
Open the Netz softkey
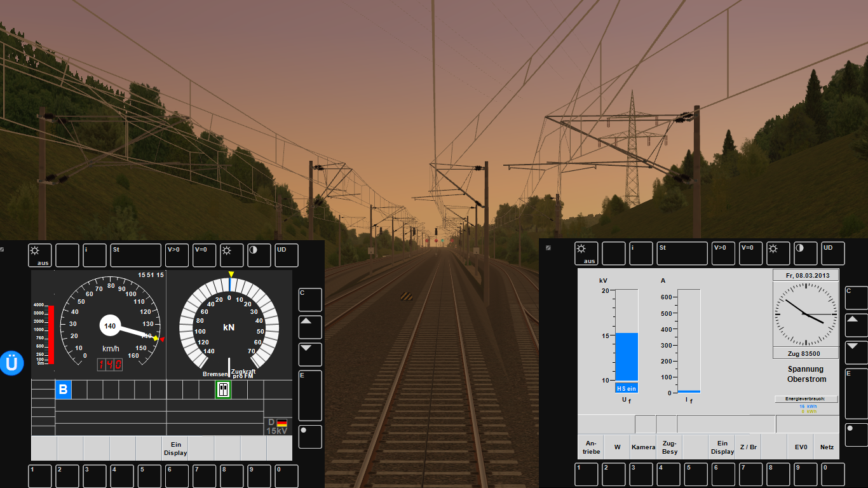(827, 447)
